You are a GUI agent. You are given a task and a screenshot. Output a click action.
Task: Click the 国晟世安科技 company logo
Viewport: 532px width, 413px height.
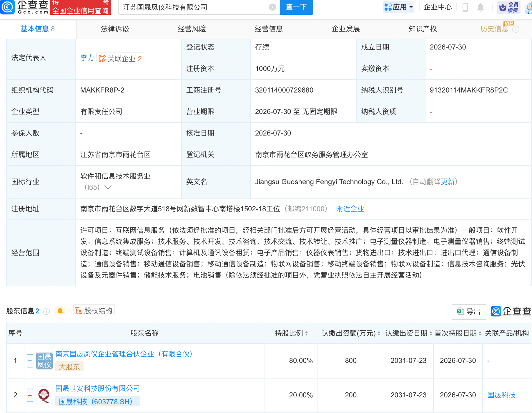tap(44, 395)
